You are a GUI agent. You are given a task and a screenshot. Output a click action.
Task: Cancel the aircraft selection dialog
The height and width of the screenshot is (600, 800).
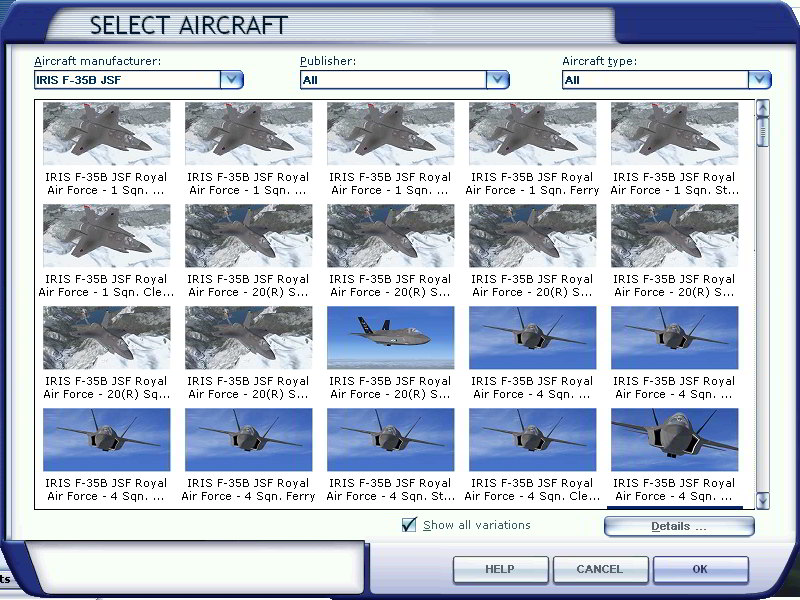point(599,569)
